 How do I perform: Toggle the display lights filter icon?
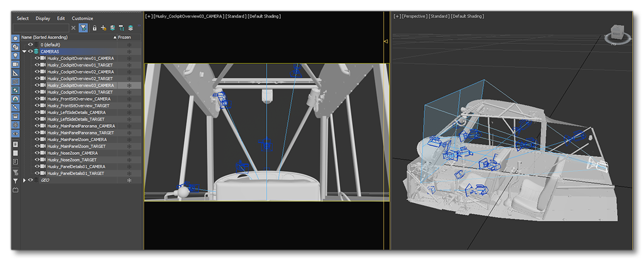click(15, 55)
